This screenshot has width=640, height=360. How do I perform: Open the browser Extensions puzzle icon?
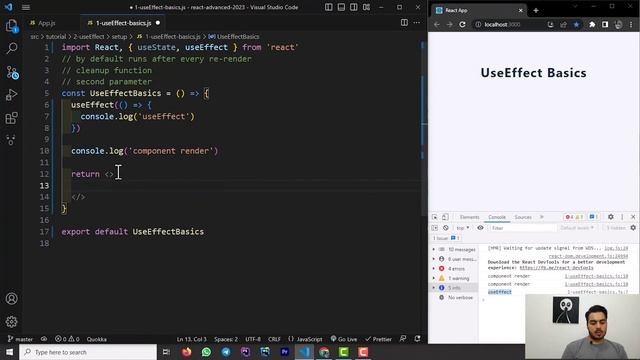(592, 24)
